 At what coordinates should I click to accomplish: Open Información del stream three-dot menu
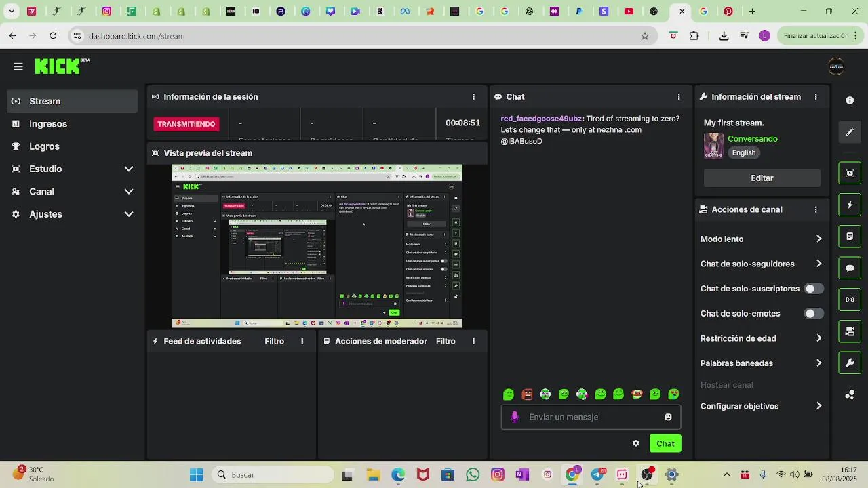click(816, 97)
